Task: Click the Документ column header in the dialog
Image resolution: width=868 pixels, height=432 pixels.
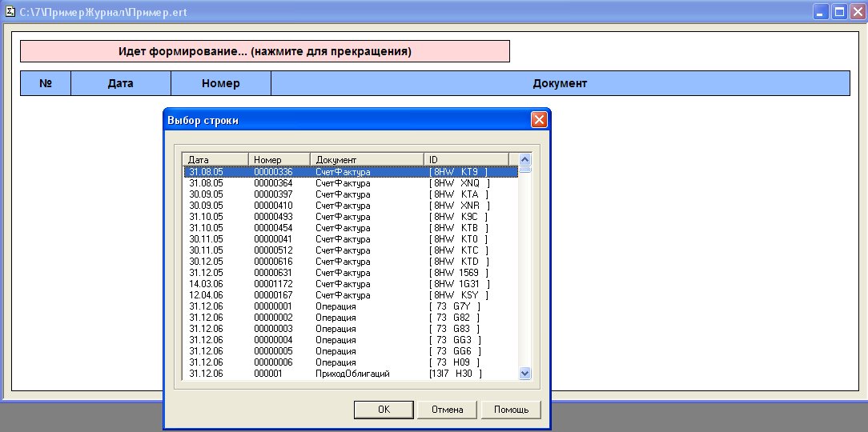Action: tap(367, 159)
